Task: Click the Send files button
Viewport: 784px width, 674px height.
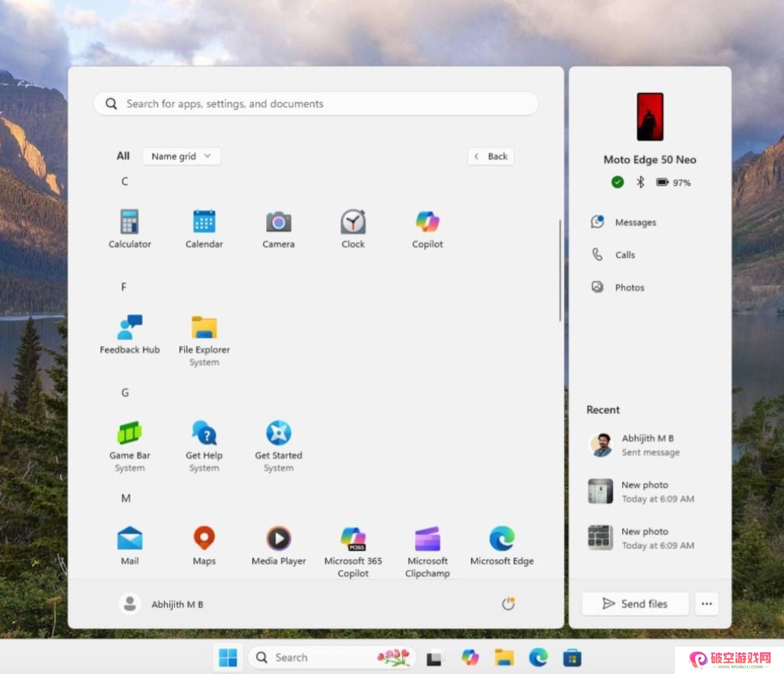Action: [635, 604]
